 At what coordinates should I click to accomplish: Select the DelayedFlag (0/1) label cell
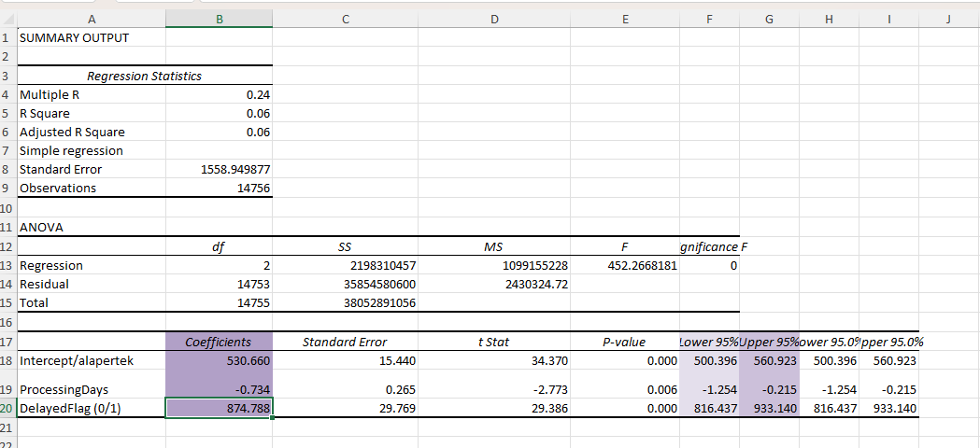92,408
